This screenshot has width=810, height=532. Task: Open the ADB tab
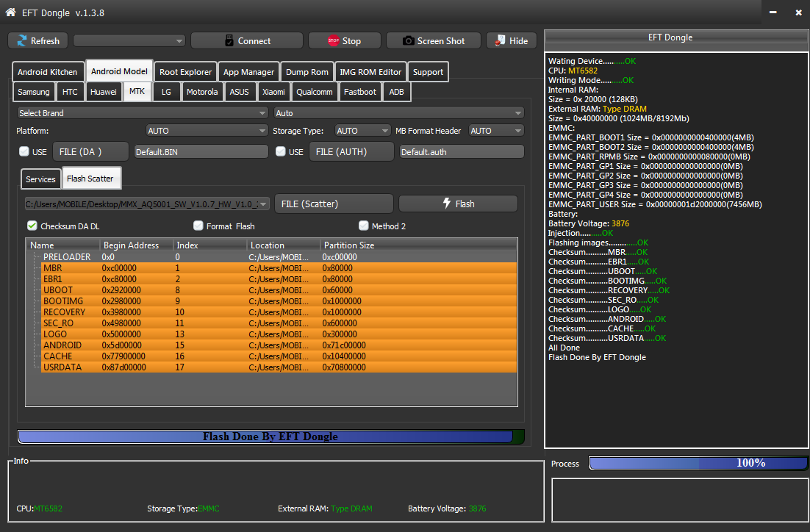coord(396,92)
